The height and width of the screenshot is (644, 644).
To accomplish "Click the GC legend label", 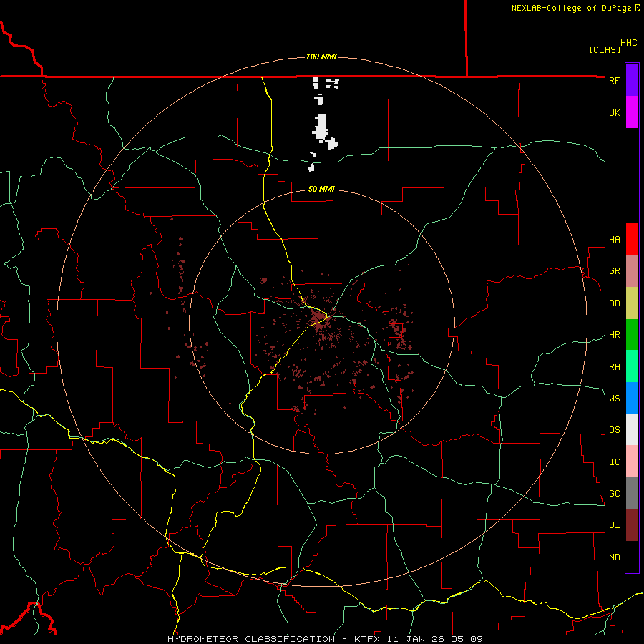I will point(614,493).
